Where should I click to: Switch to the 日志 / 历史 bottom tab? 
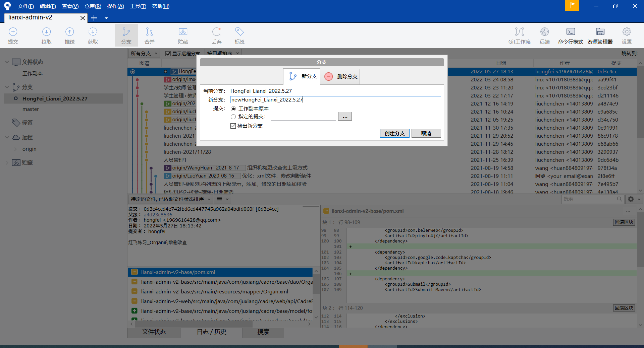click(211, 332)
